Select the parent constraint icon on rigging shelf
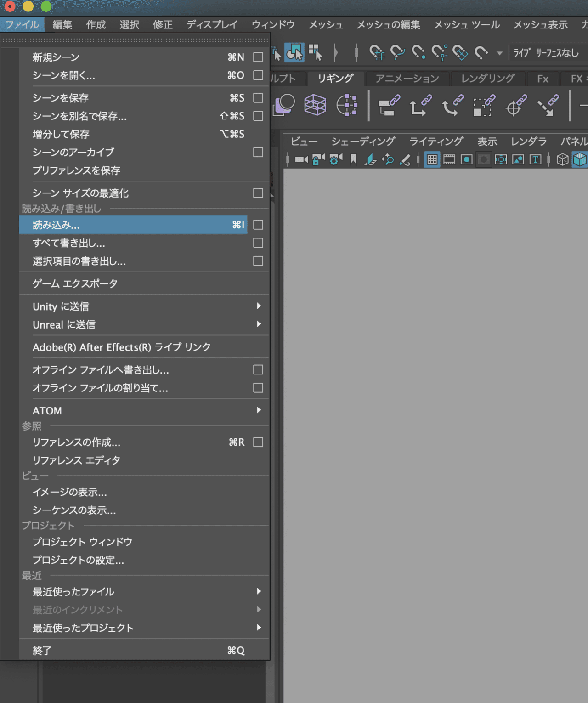The height and width of the screenshot is (703, 588). click(388, 106)
